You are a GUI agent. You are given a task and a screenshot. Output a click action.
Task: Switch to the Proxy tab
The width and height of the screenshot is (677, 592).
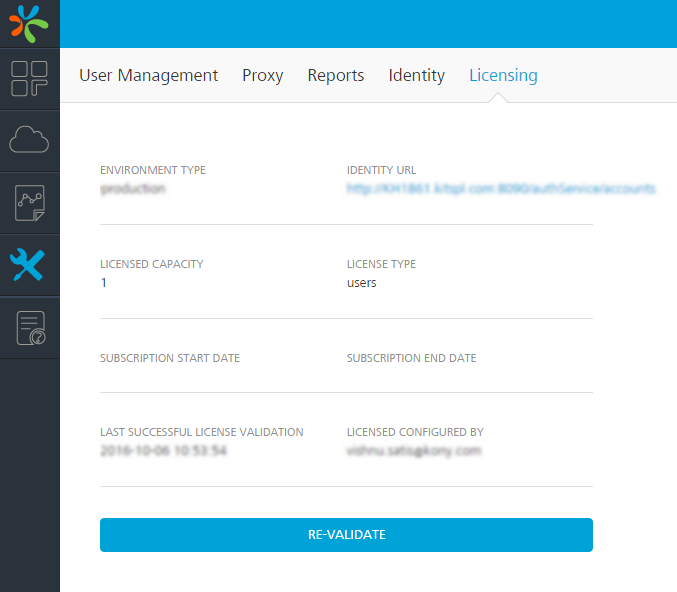pos(262,75)
